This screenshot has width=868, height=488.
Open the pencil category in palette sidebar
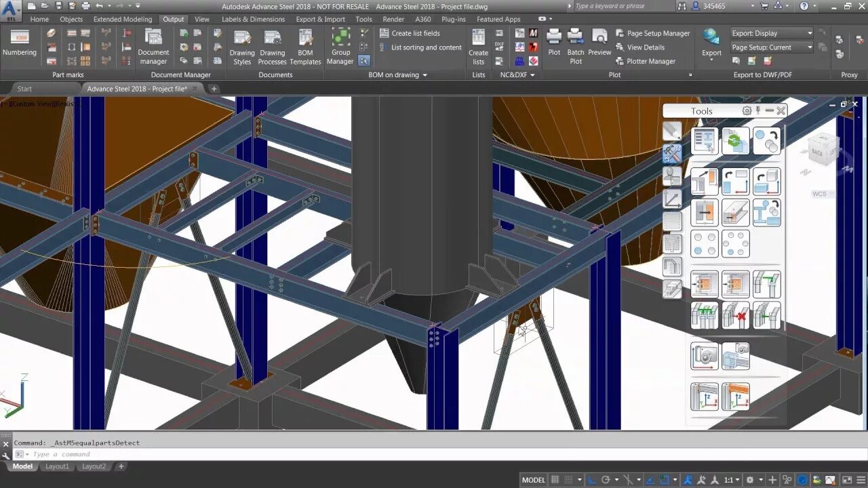pyautogui.click(x=672, y=131)
